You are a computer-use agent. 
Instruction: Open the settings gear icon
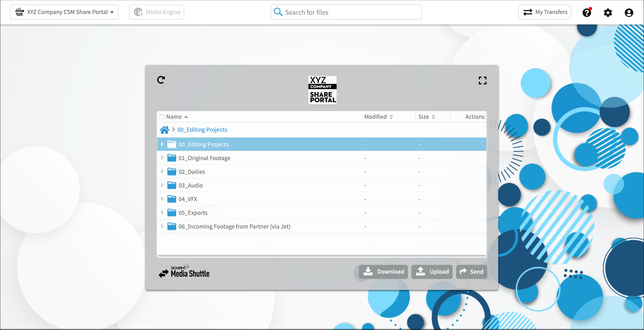[x=608, y=12]
